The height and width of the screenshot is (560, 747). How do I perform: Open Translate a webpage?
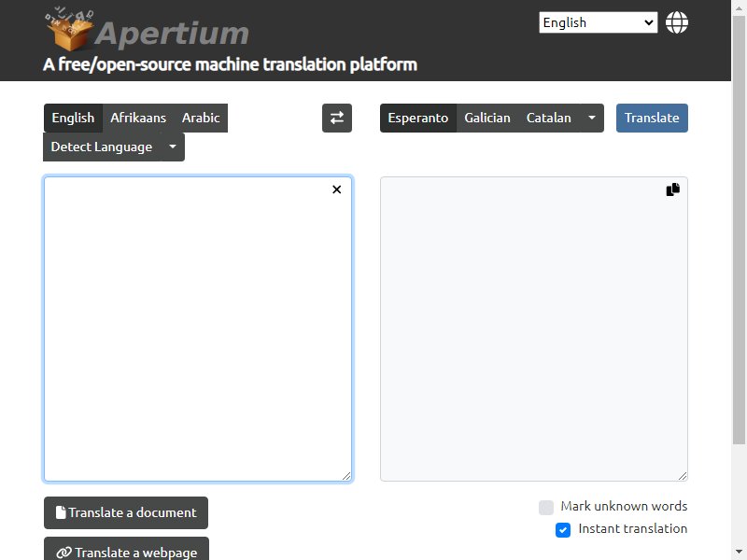(126, 551)
